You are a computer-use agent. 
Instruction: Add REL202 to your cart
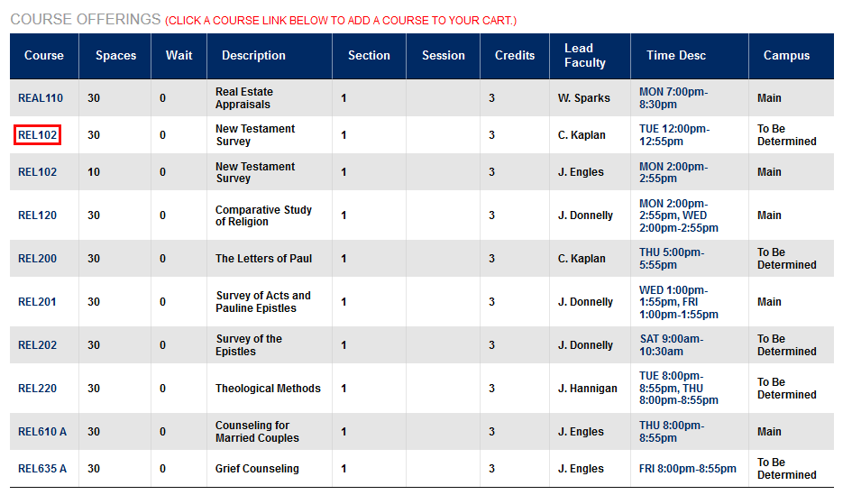pyautogui.click(x=37, y=344)
